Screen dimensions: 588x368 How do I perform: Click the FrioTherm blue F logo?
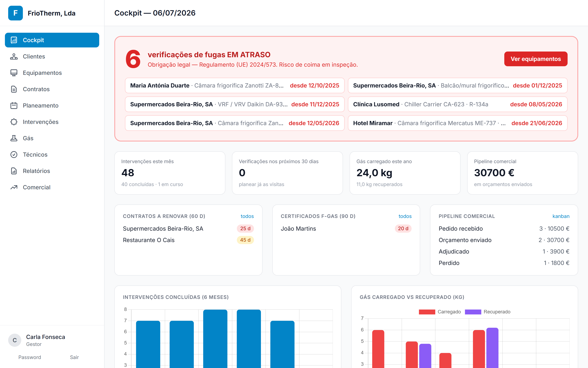(x=15, y=13)
